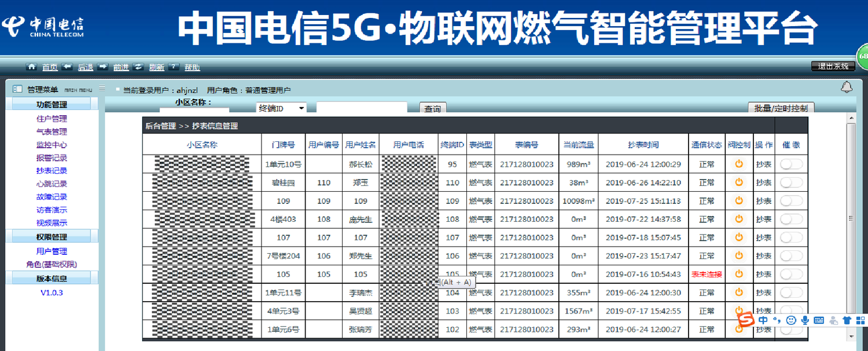This screenshot has height=351, width=868.
Task: Click valve power icon in 表未连接 row
Action: (x=739, y=274)
